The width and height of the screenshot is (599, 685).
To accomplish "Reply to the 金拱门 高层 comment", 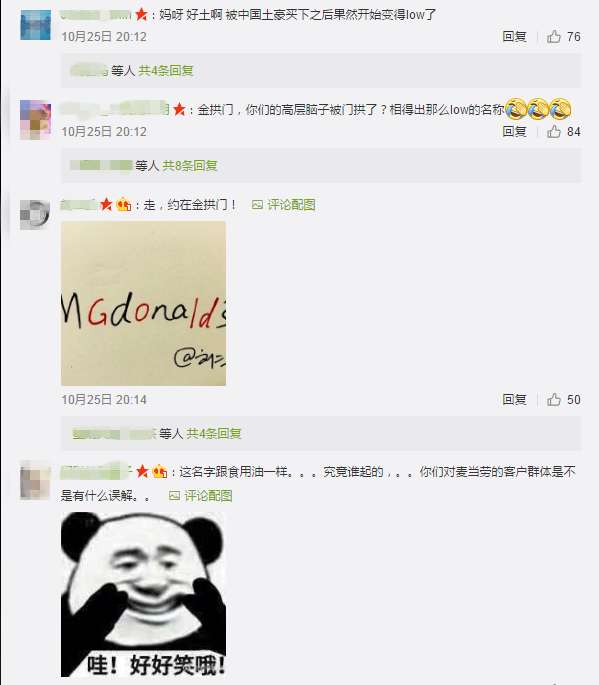I will (514, 131).
